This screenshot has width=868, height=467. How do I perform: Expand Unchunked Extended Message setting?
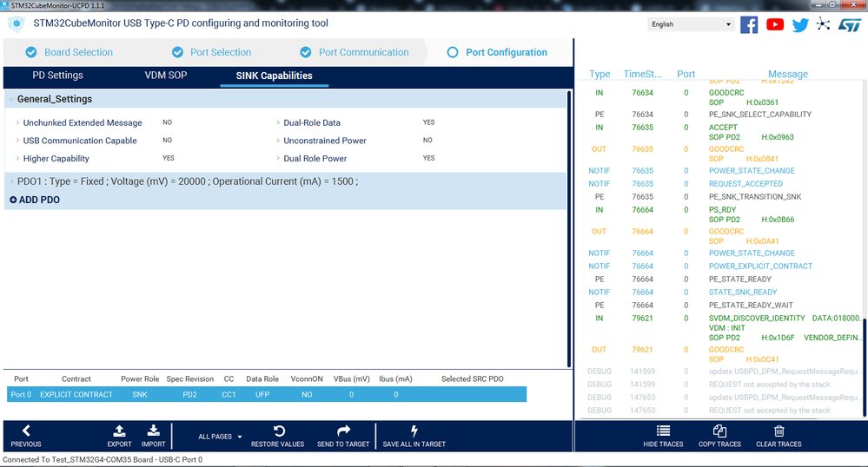click(17, 123)
